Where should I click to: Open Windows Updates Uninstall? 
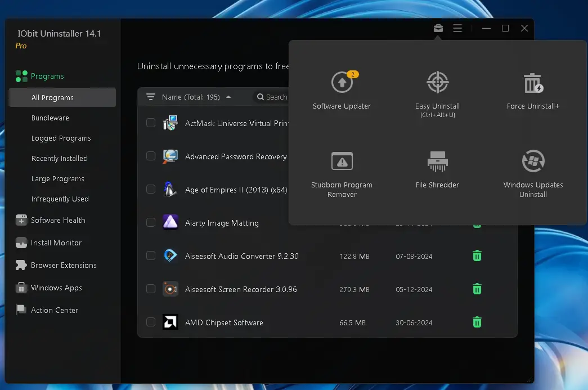point(533,168)
